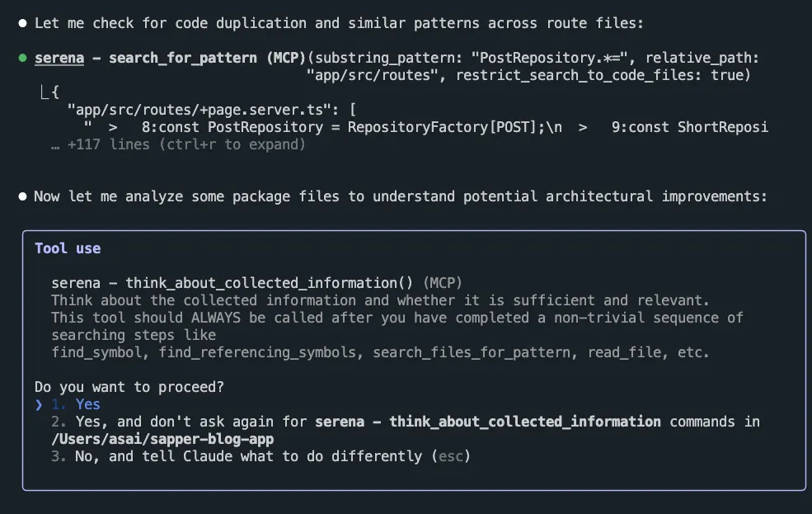Screen dimensions: 812x514
Task: Click the white bullet before 'Now let me analyze'
Action: [22, 196]
